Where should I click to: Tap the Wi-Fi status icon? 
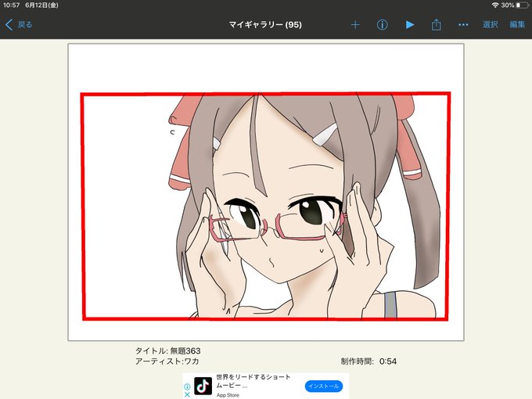pos(495,5)
